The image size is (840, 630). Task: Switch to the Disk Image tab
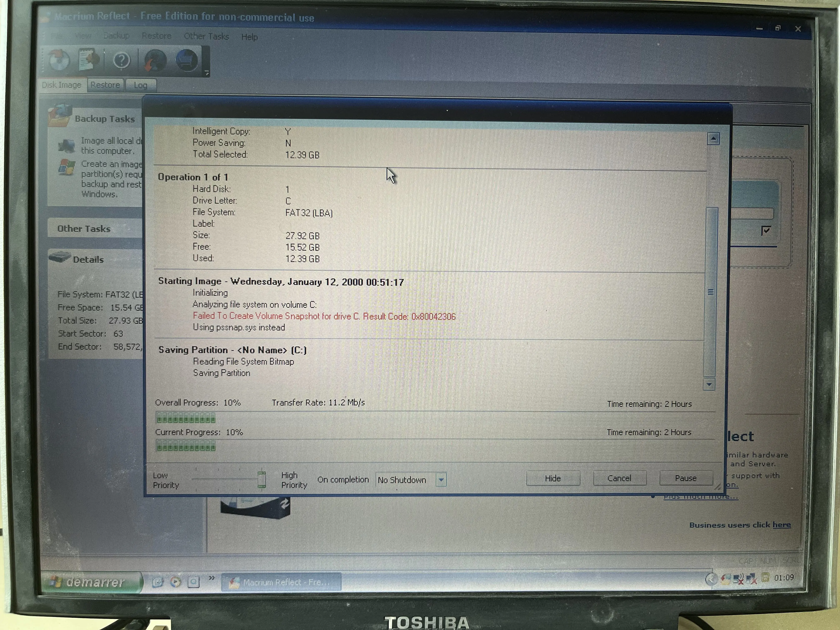[62, 85]
